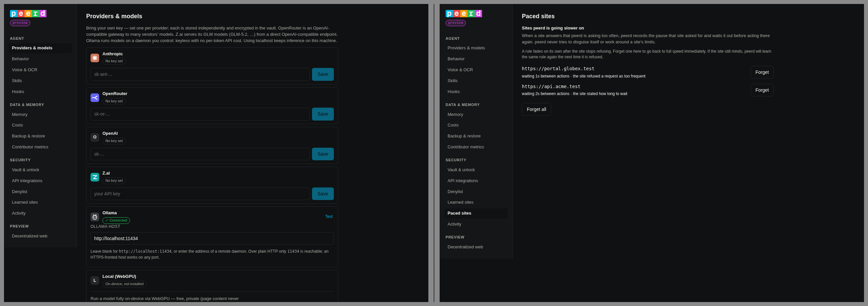Screen dimensions: 868x306
Task: Forget the portal.globex.test pacing rule
Action: tap(762, 72)
